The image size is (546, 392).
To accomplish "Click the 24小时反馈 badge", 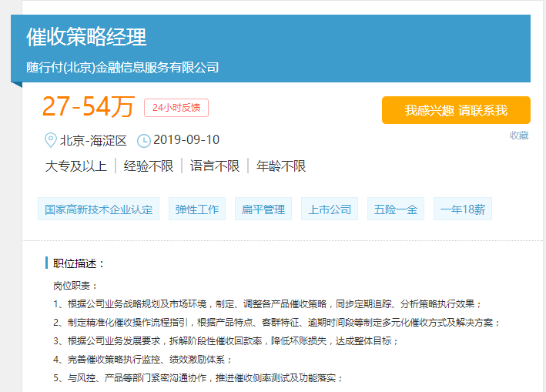I will [x=176, y=108].
